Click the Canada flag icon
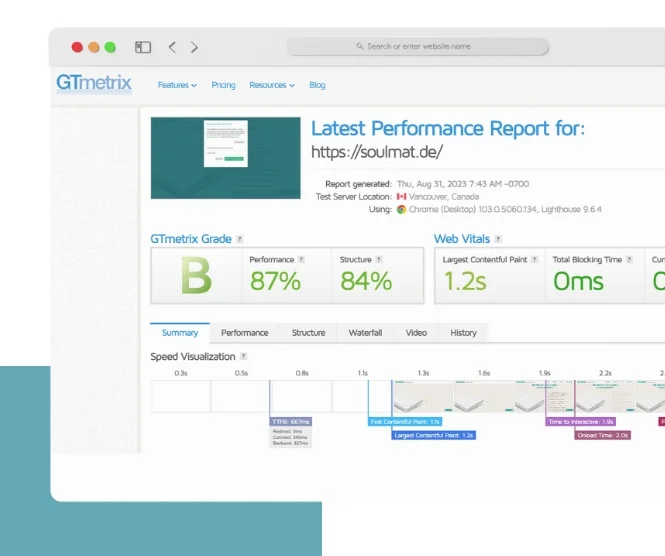The image size is (665, 556). pos(401,196)
